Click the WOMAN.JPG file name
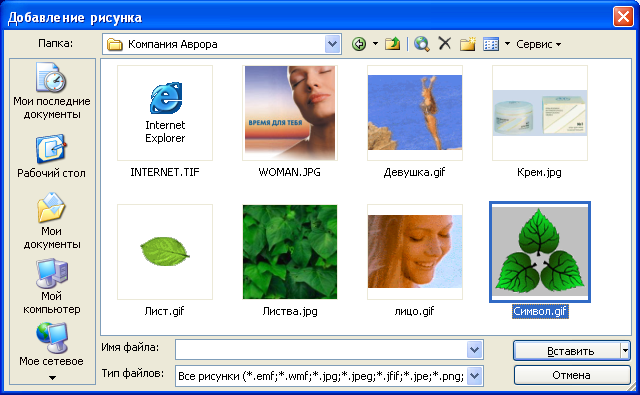The height and width of the screenshot is (395, 640). 289,172
